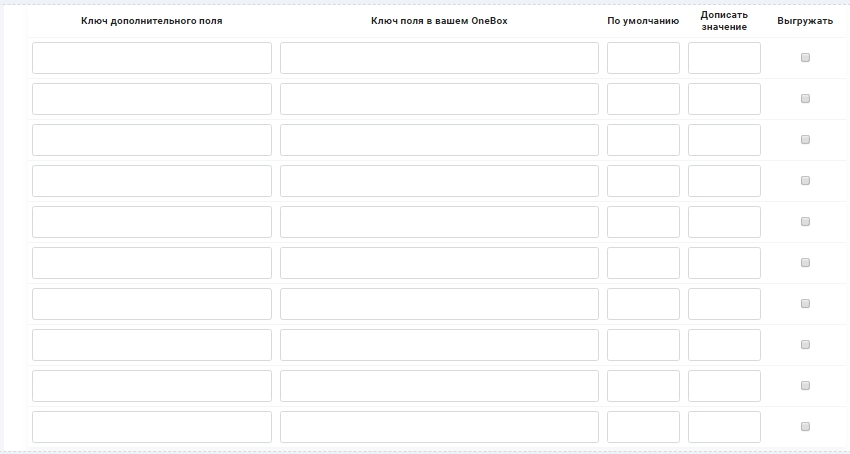The image size is (850, 454).
Task: Activate third row Дописать значение field
Action: (x=724, y=140)
